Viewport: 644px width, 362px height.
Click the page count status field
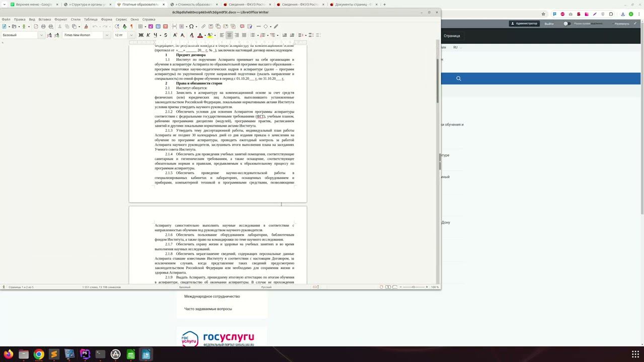click(x=21, y=287)
